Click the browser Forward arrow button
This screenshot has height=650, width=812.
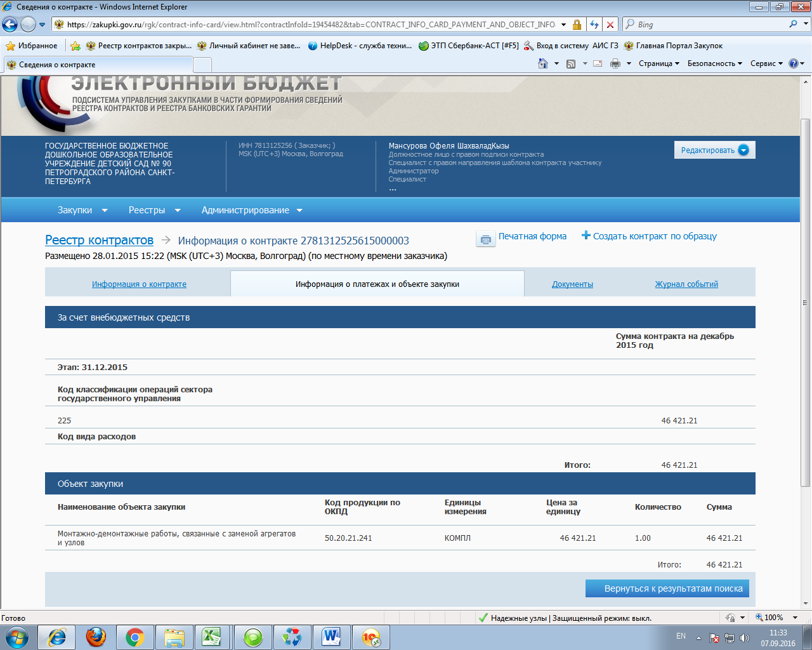(x=28, y=25)
